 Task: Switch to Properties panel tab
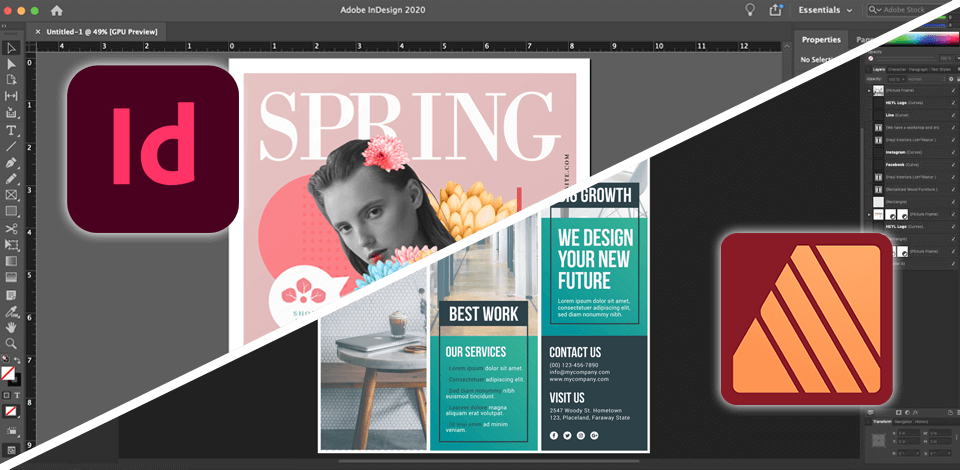pyautogui.click(x=821, y=40)
